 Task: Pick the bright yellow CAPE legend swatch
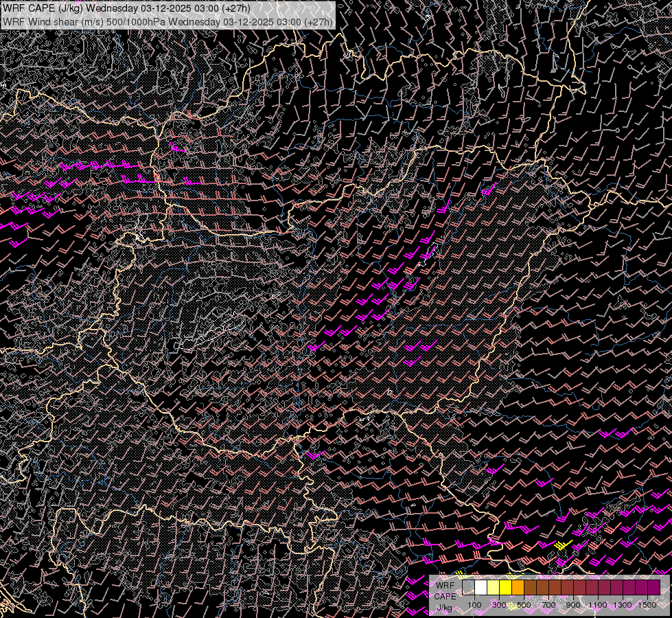(x=506, y=587)
